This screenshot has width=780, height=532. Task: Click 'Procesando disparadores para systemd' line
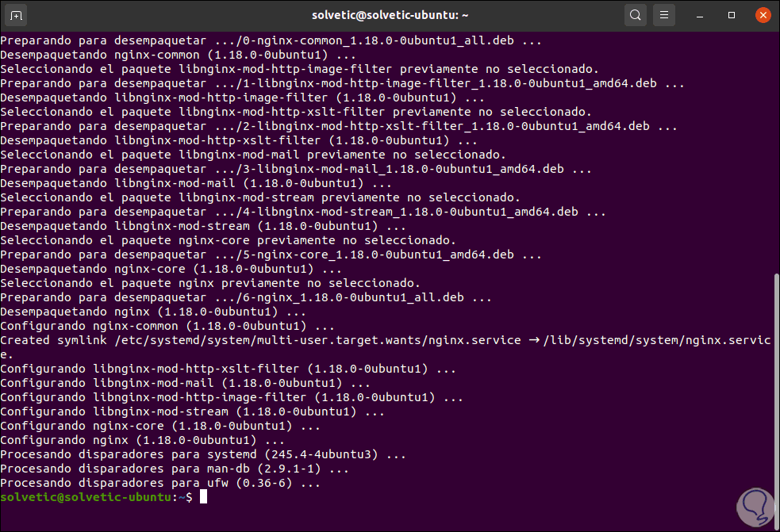tap(203, 454)
